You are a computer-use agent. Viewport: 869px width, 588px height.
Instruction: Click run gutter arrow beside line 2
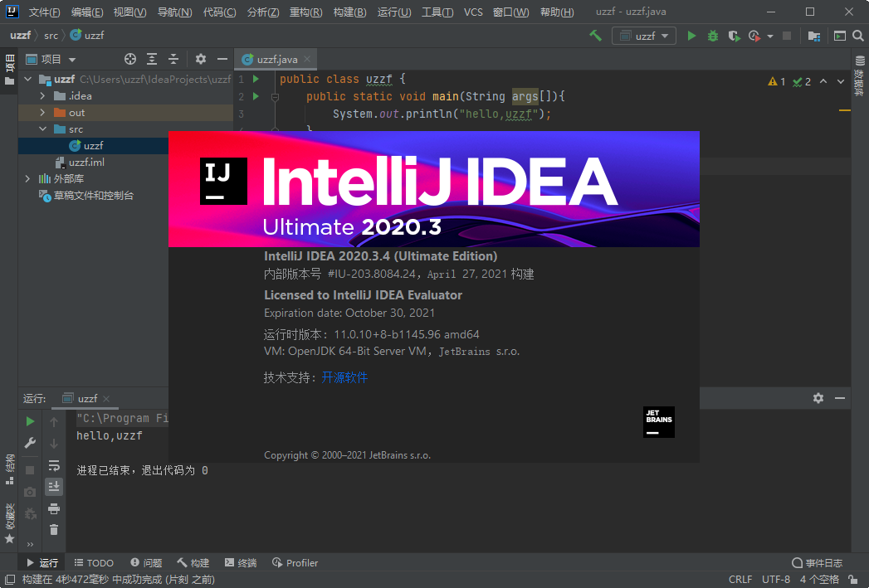tap(256, 96)
